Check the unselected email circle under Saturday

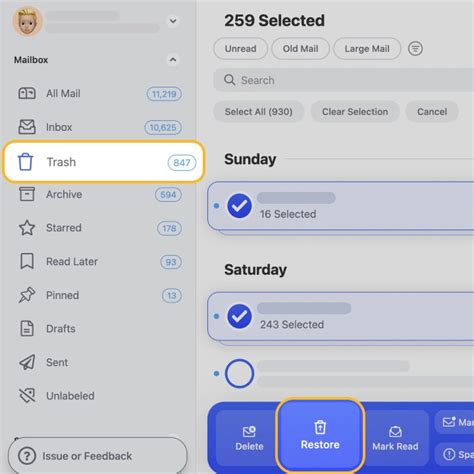click(239, 373)
